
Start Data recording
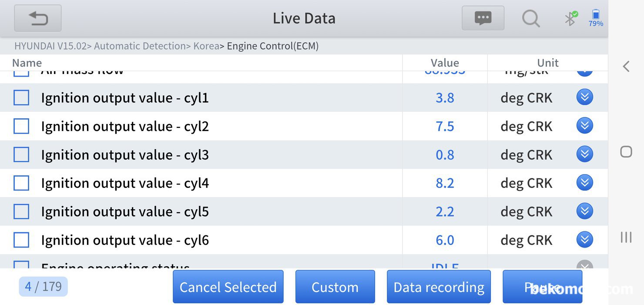coord(439,287)
